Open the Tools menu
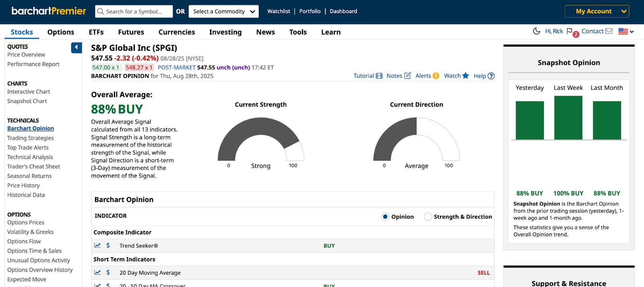This screenshot has width=644, height=287. (x=298, y=32)
